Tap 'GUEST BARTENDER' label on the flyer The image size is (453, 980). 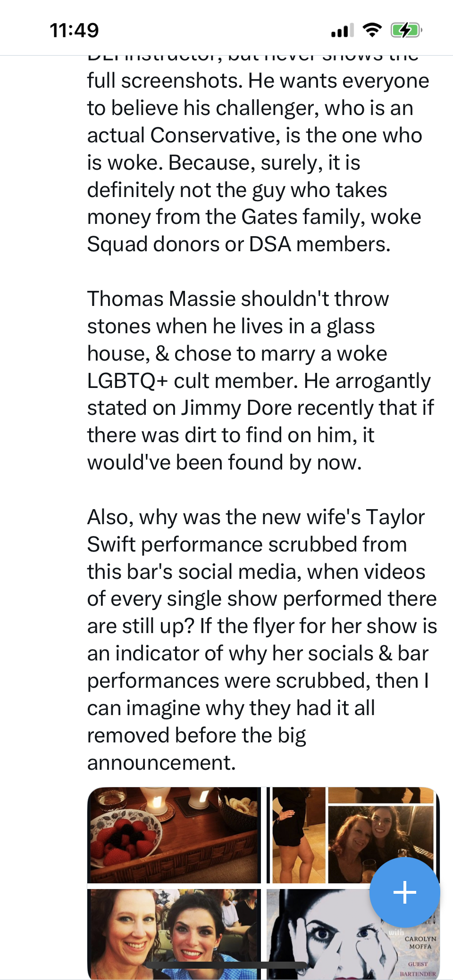(x=418, y=969)
